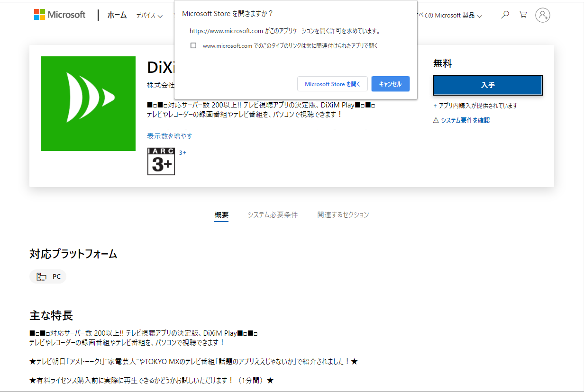Viewport: 584px width, 392px height.
Task: Expand the デバイス dropdown menu
Action: [149, 16]
